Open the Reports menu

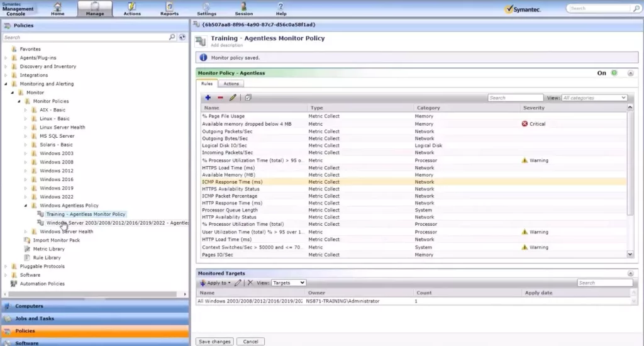pos(169,9)
